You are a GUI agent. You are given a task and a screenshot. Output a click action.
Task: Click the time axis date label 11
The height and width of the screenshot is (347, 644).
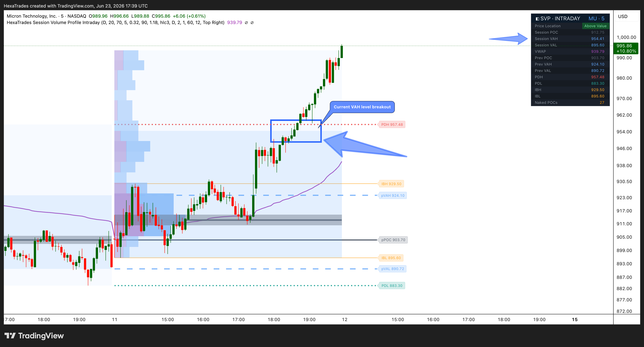click(115, 320)
